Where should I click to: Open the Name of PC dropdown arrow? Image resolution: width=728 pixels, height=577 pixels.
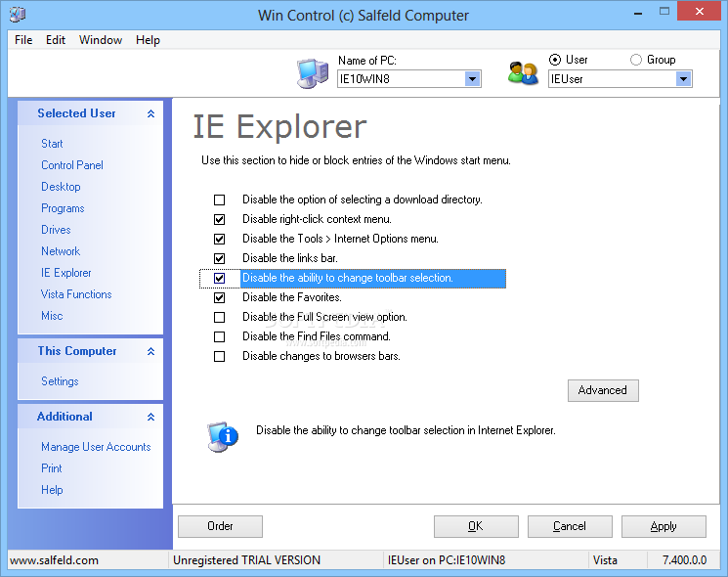point(473,79)
